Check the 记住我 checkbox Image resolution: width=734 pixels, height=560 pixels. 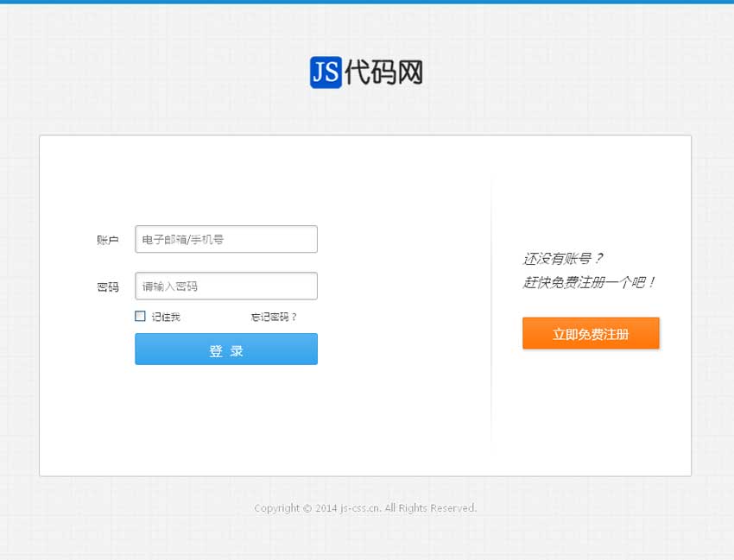coord(140,317)
